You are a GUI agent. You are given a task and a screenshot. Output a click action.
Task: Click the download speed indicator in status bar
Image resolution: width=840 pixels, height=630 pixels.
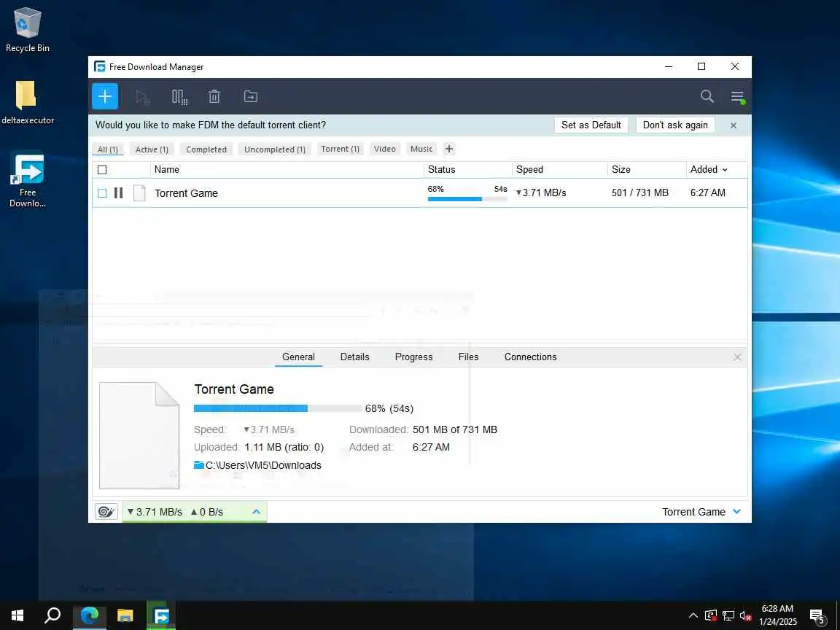[x=155, y=512]
